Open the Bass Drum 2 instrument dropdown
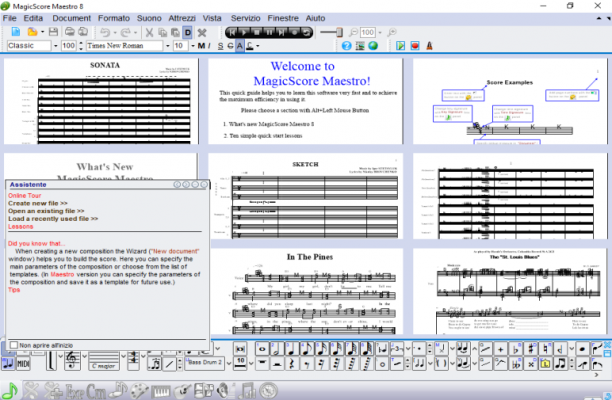The height and width of the screenshot is (400, 612). 229,364
